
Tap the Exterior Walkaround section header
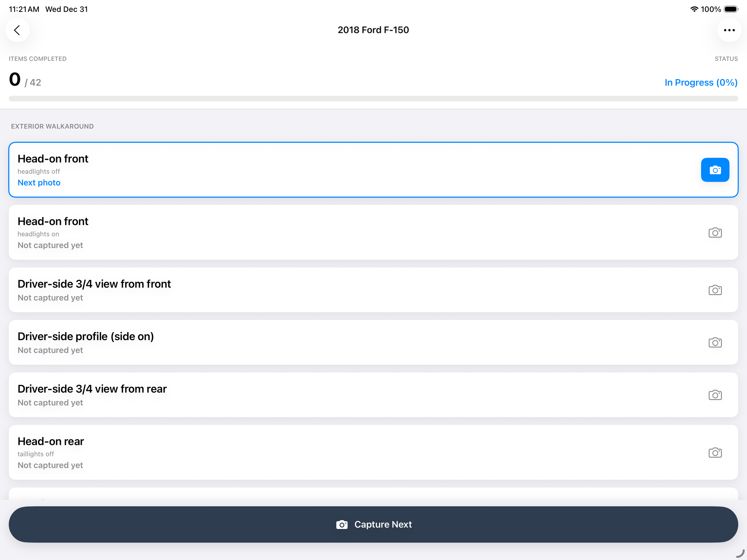[x=52, y=126]
